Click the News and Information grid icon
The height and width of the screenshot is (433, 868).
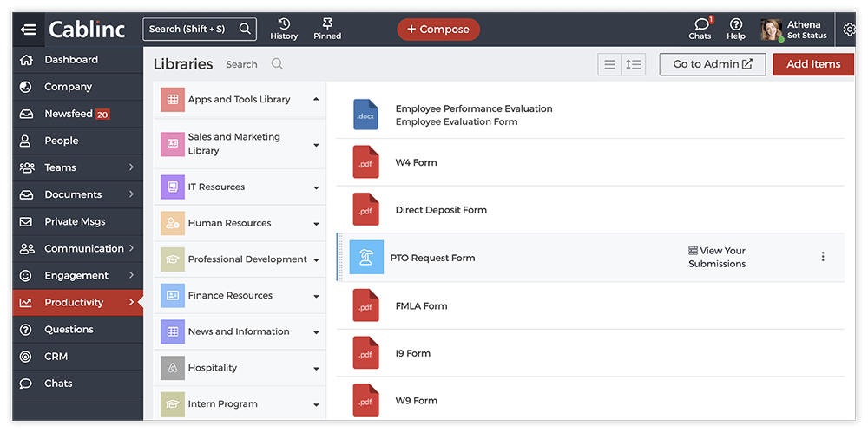tap(173, 331)
